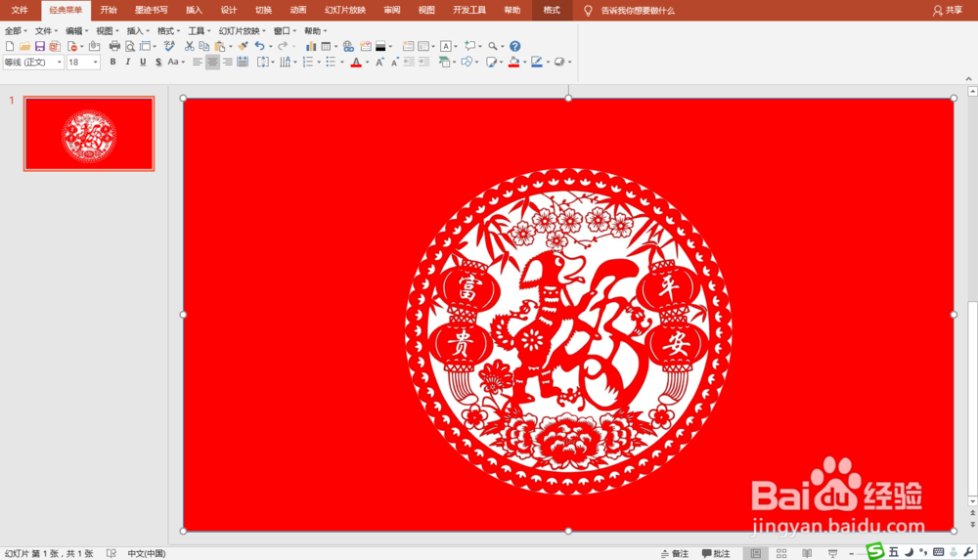Justify the text alignment

pos(243,62)
